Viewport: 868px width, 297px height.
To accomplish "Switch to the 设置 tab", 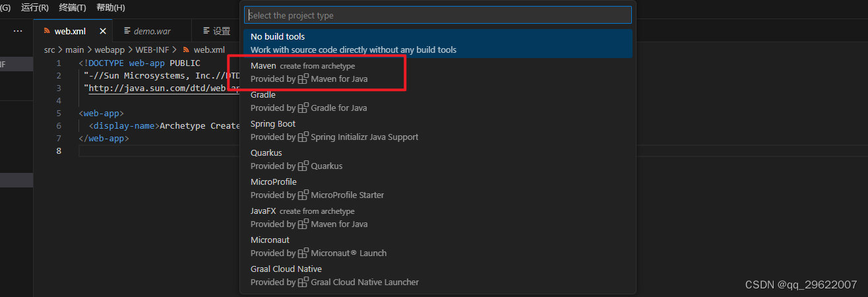I will 222,31.
